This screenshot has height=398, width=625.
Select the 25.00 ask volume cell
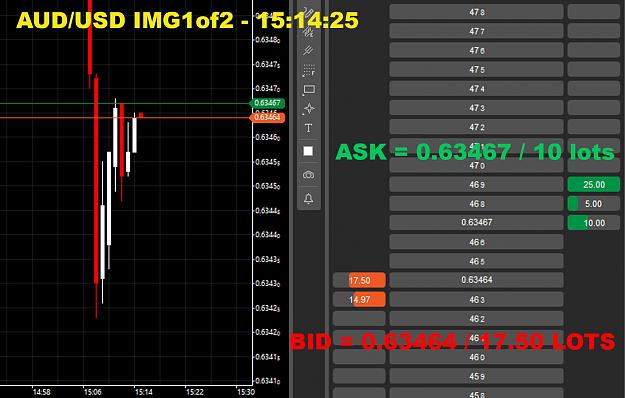pos(594,184)
